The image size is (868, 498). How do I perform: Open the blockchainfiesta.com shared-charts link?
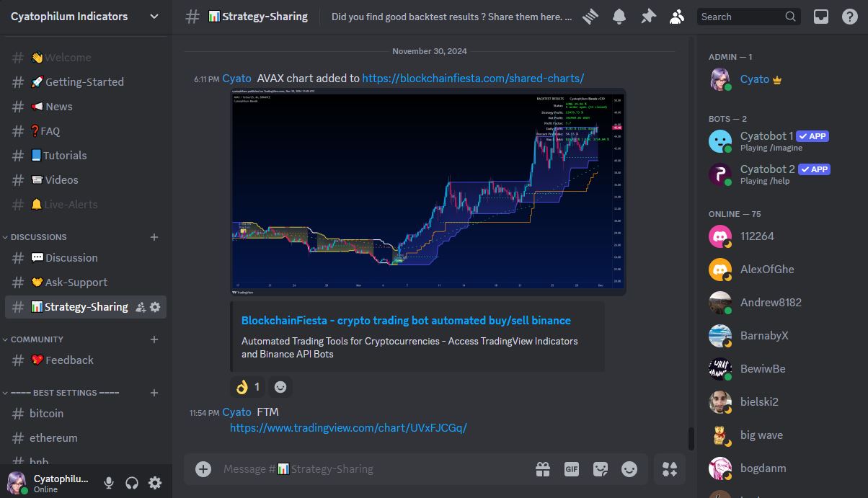pos(473,79)
